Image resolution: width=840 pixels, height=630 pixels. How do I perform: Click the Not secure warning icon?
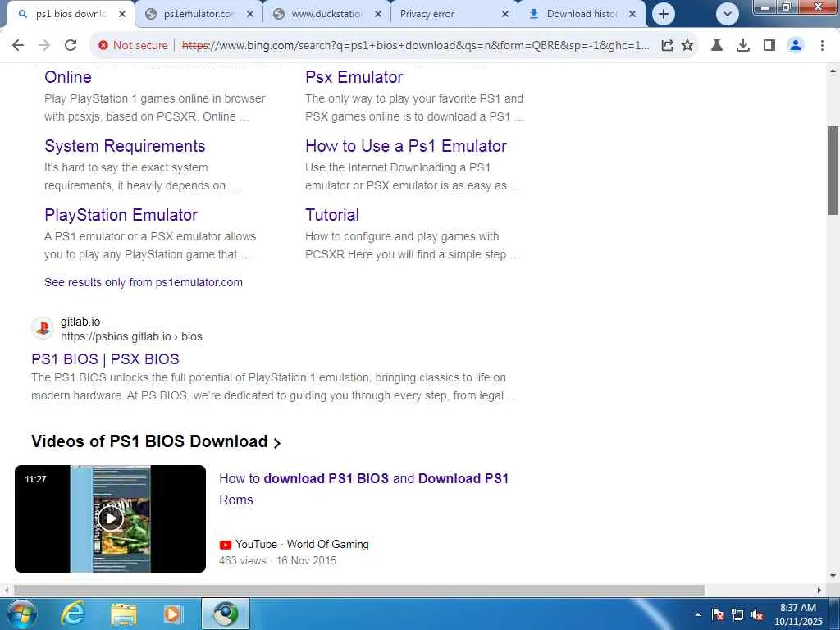(103, 46)
